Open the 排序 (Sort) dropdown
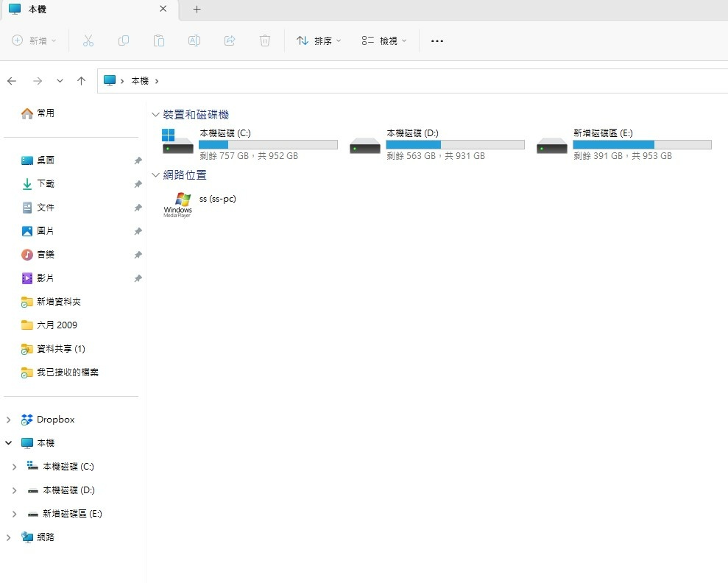Image resolution: width=728 pixels, height=583 pixels. click(319, 40)
